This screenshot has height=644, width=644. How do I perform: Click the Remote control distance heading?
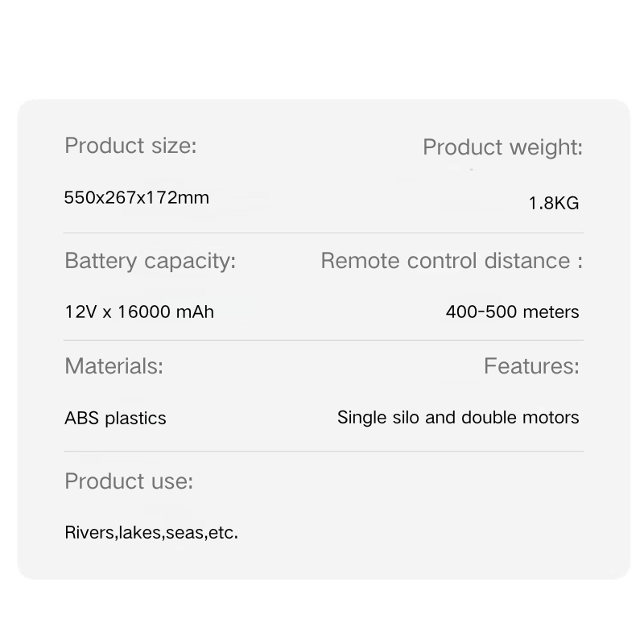pos(452,261)
